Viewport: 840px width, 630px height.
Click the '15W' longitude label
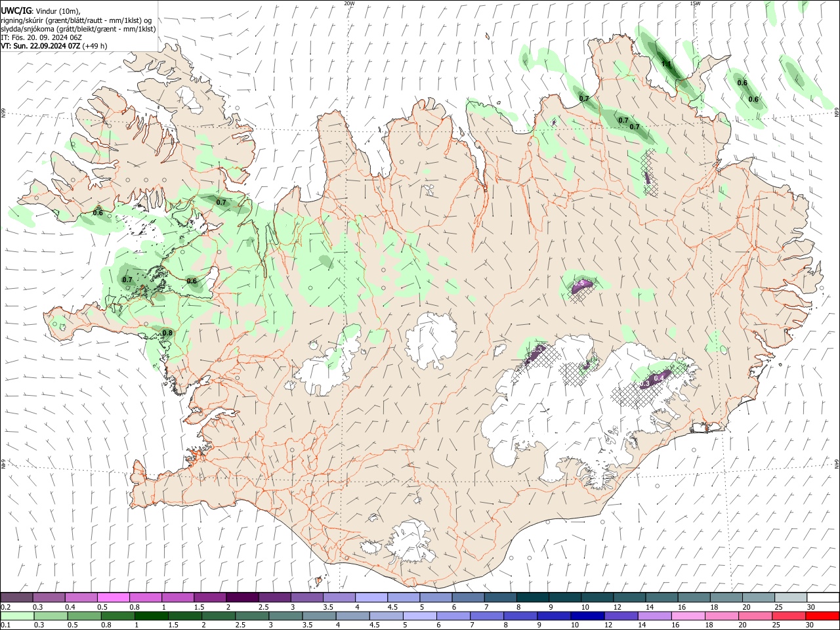(696, 3)
